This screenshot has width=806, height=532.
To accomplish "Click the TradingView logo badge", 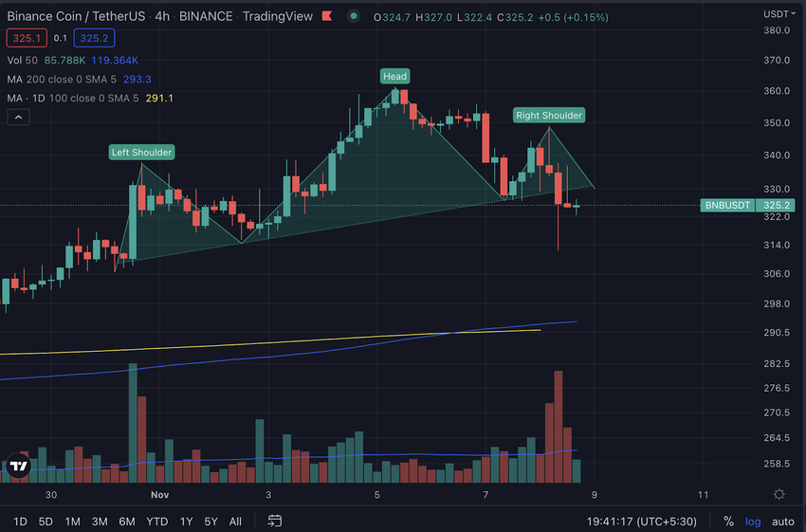I will click(x=19, y=466).
